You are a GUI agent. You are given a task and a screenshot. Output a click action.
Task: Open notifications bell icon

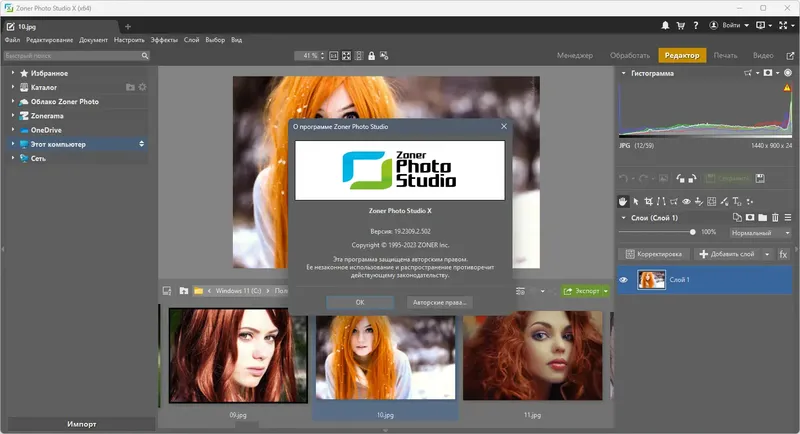[665, 25]
